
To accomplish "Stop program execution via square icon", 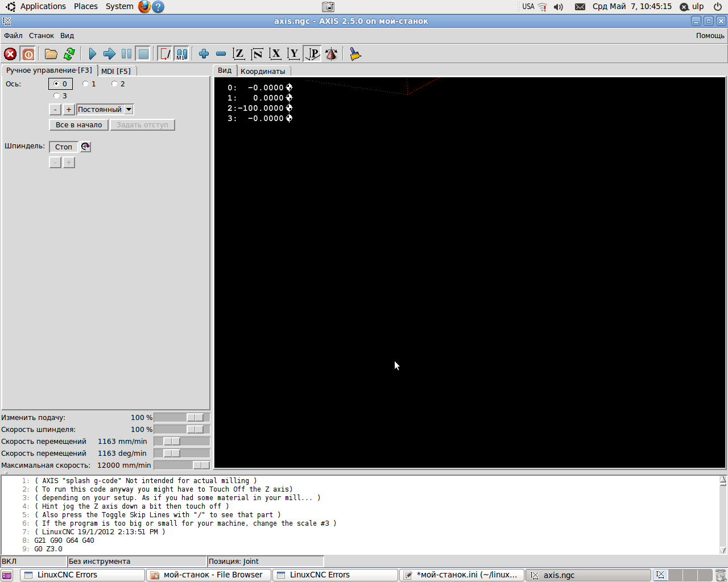I will click(x=143, y=54).
